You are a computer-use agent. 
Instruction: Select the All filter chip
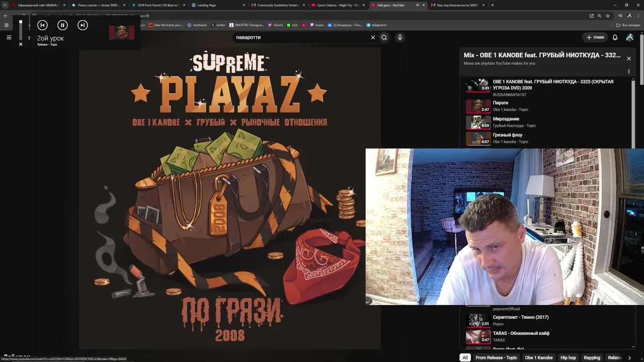(465, 357)
